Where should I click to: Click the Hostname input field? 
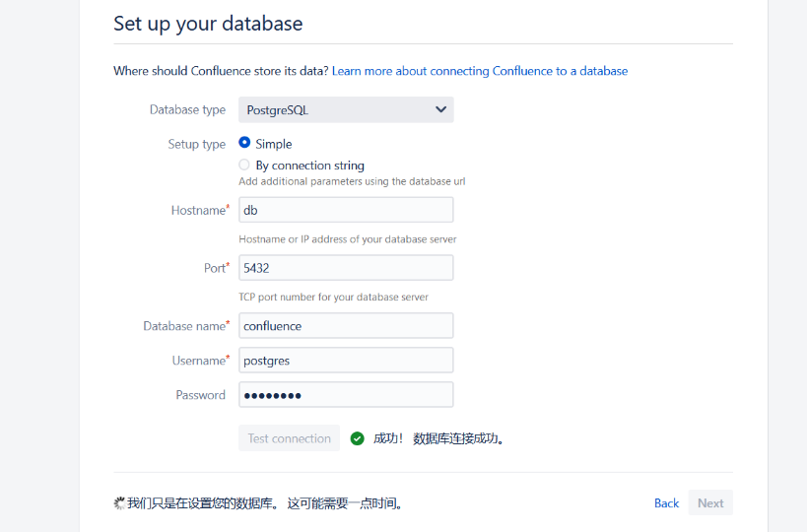(346, 210)
